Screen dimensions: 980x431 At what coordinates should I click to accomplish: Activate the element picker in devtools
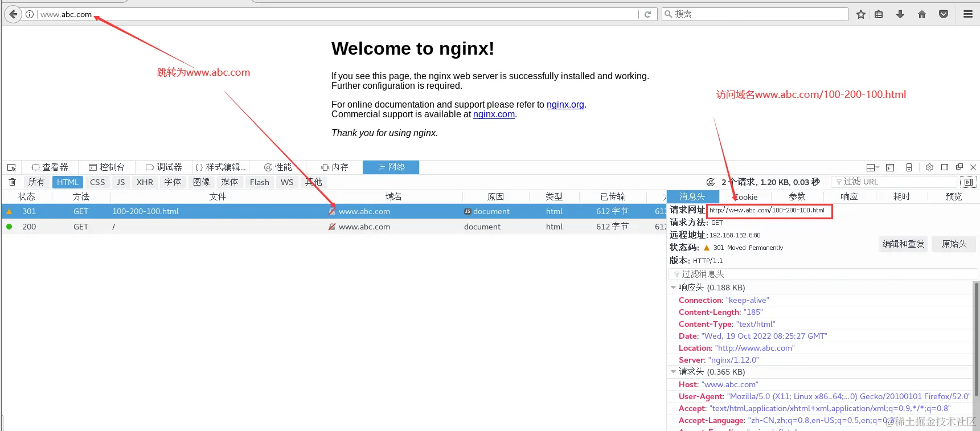[11, 167]
